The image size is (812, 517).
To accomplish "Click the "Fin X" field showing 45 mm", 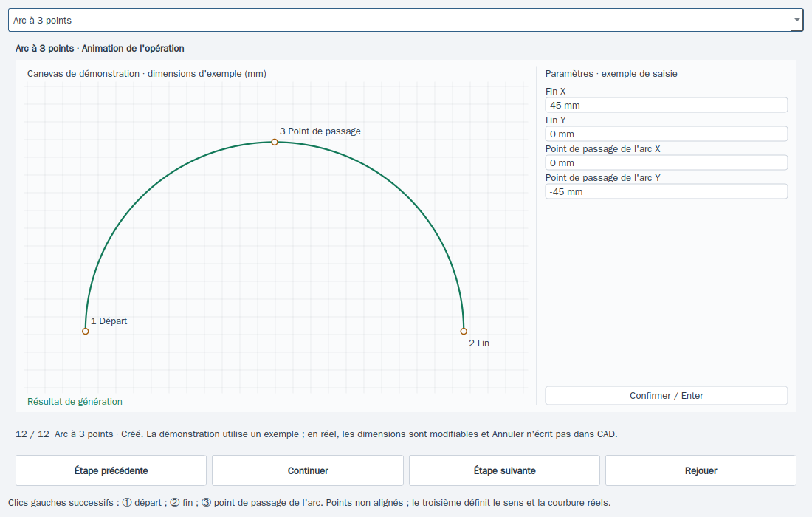I will pos(667,105).
